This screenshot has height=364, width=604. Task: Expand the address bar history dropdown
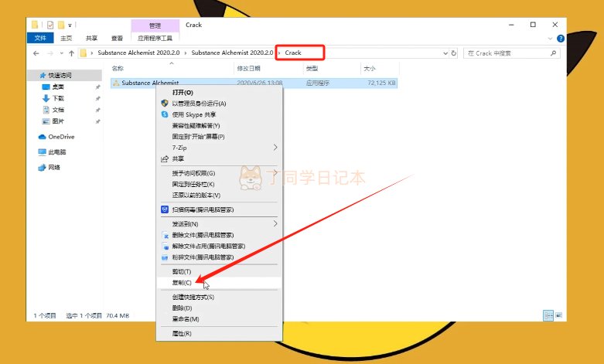pyautogui.click(x=445, y=53)
